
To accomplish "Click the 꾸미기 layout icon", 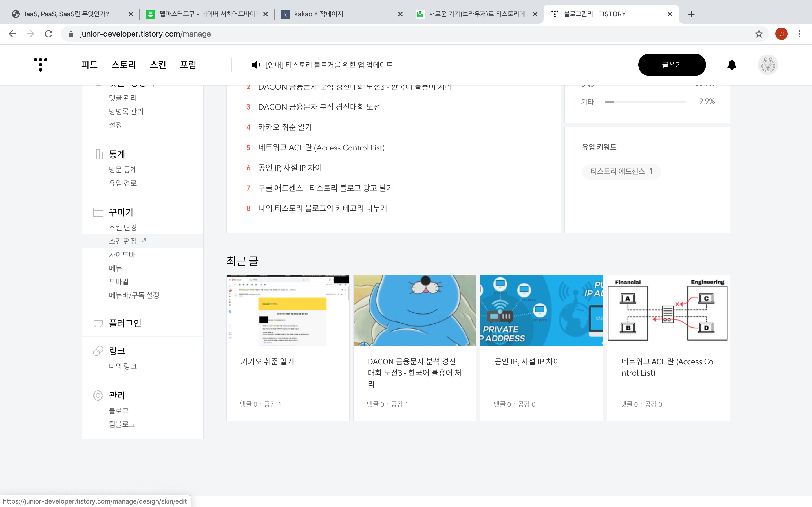I will 98,212.
